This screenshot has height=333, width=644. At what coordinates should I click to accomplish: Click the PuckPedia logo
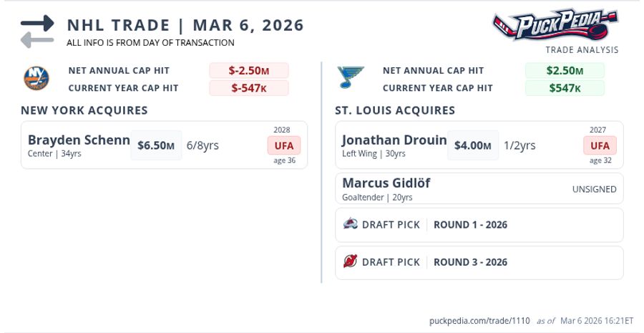click(x=555, y=25)
